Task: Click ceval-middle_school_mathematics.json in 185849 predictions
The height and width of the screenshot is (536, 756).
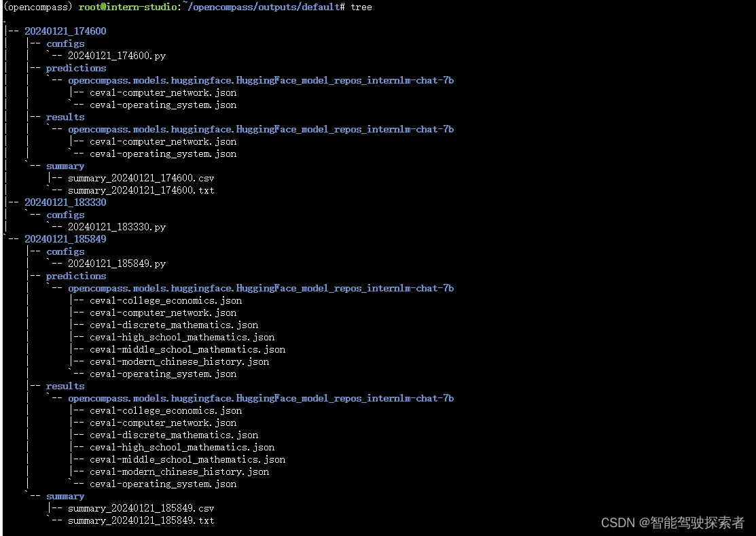Action: coord(187,349)
